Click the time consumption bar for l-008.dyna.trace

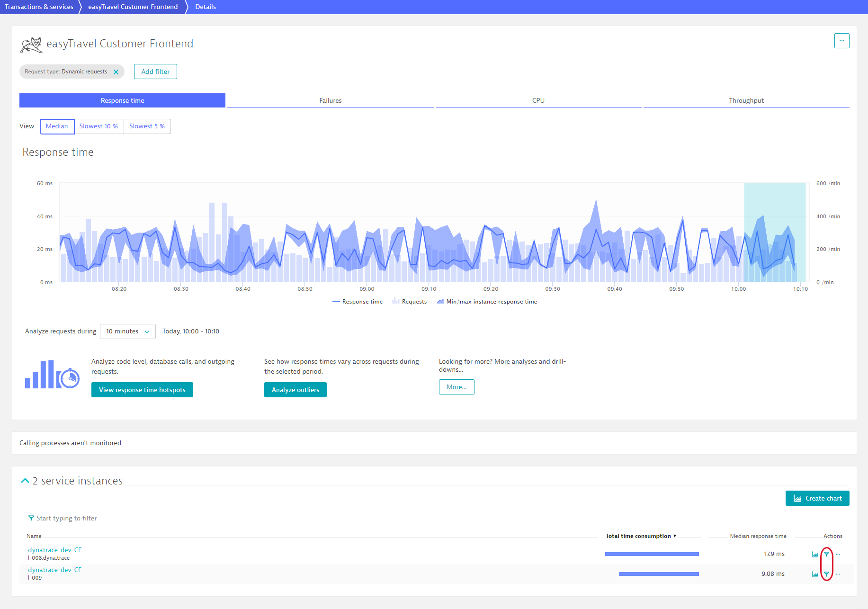coord(652,554)
